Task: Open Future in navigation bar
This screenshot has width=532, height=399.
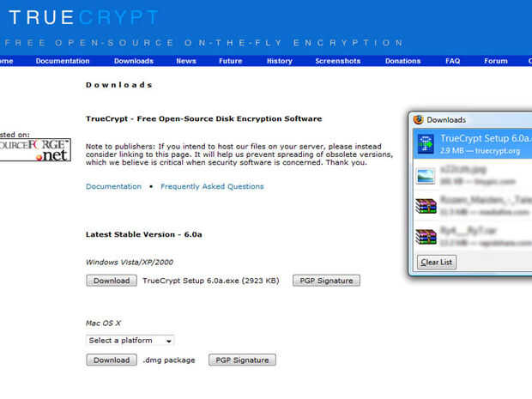Action: pos(230,61)
